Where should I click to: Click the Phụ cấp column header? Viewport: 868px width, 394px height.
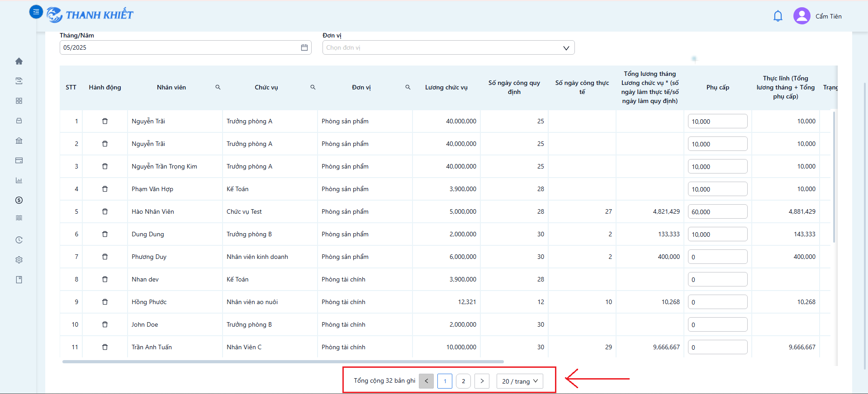coord(718,87)
